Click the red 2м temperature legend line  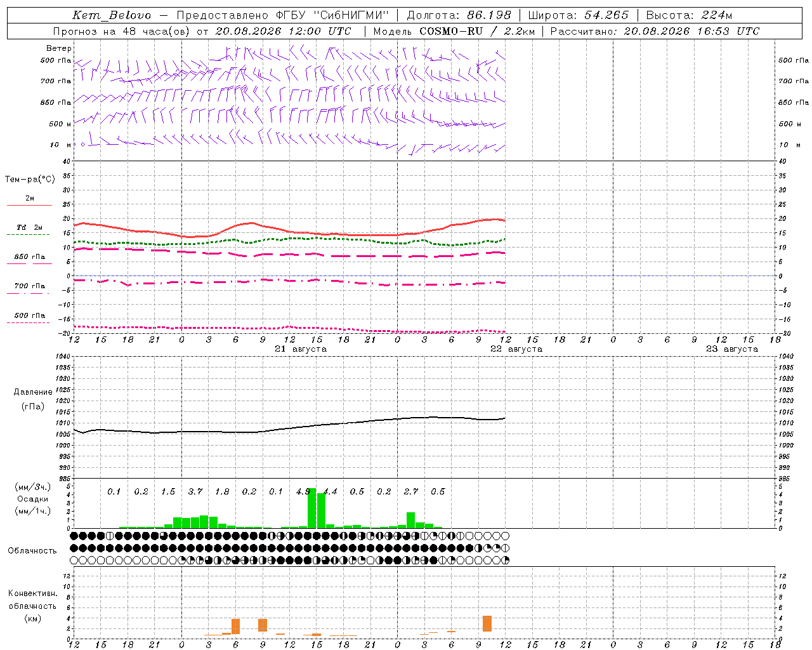(29, 205)
